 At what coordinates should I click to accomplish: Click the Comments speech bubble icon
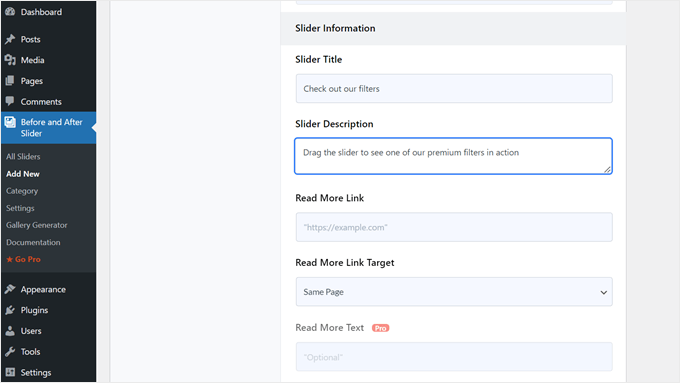click(x=10, y=101)
